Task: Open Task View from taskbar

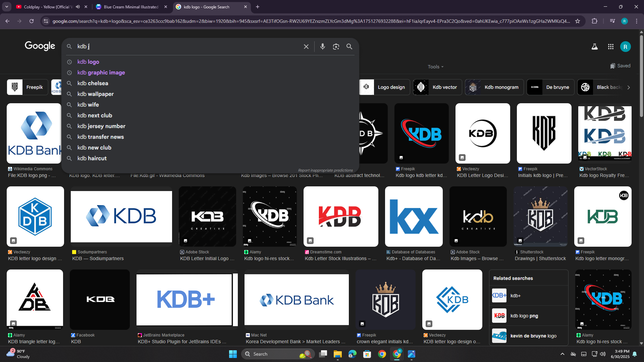Action: pyautogui.click(x=323, y=354)
